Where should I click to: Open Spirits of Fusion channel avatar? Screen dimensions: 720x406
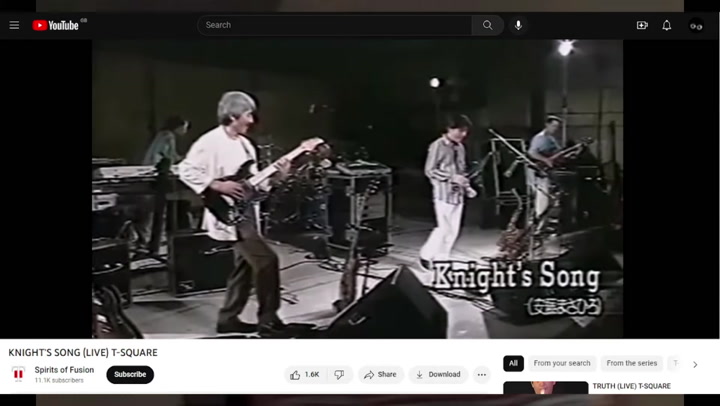click(x=18, y=374)
